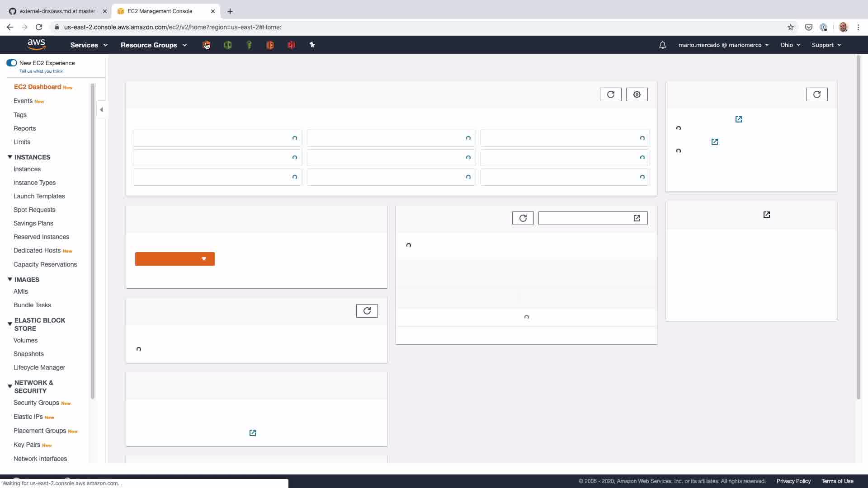868x488 pixels.
Task: Open Security Groups in sidebar
Action: (36, 403)
